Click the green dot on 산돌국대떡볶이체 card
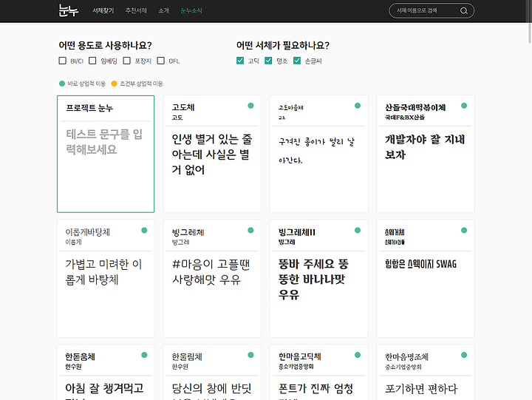The height and width of the screenshot is (400, 532). point(464,106)
